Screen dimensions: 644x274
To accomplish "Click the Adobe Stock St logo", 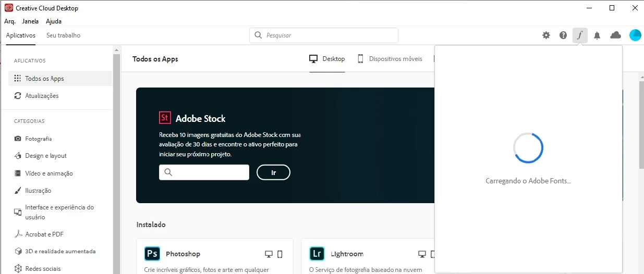I will 165,118.
